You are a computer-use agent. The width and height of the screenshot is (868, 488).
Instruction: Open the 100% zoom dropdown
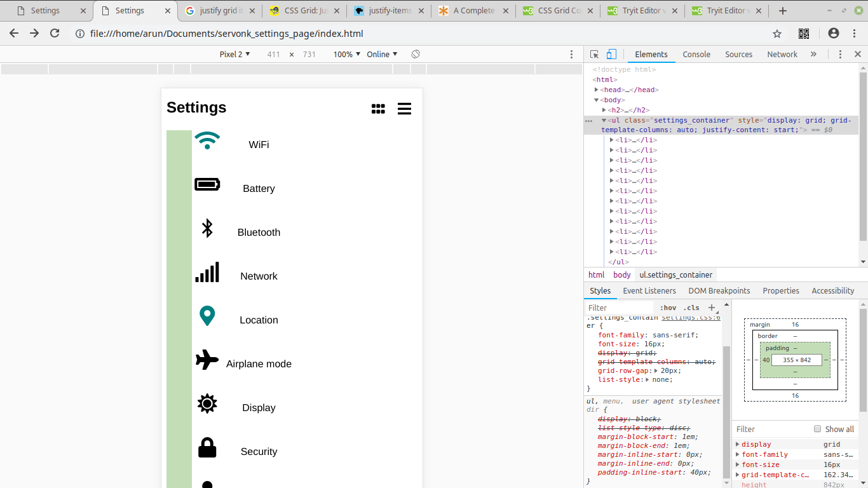347,55
